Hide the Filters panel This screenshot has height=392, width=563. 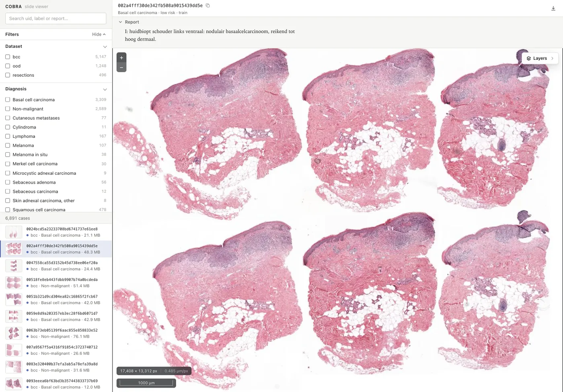click(99, 35)
